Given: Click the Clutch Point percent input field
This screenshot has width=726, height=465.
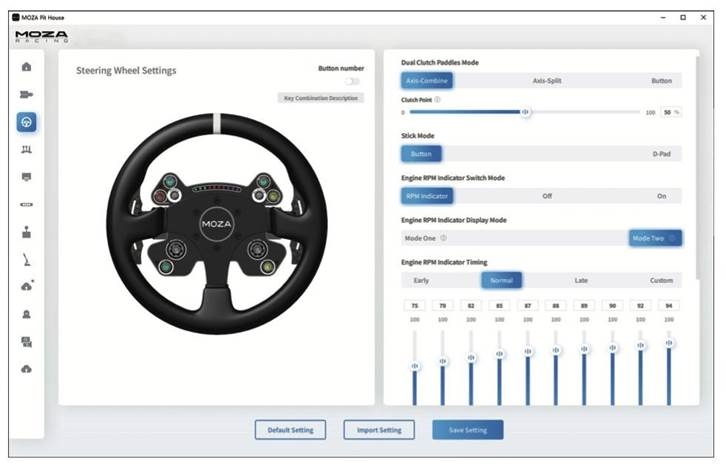Looking at the screenshot, I should [x=671, y=112].
